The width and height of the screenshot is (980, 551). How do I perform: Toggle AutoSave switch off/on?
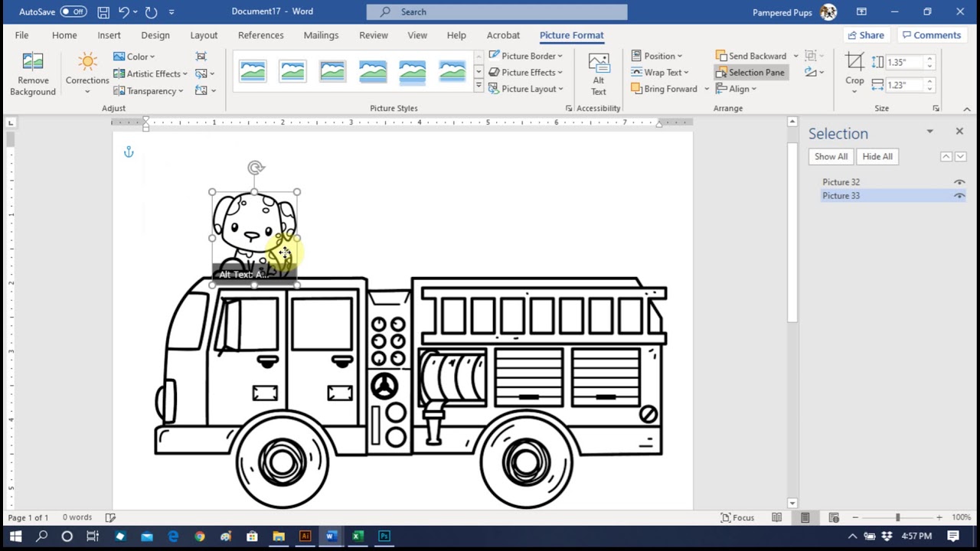73,12
